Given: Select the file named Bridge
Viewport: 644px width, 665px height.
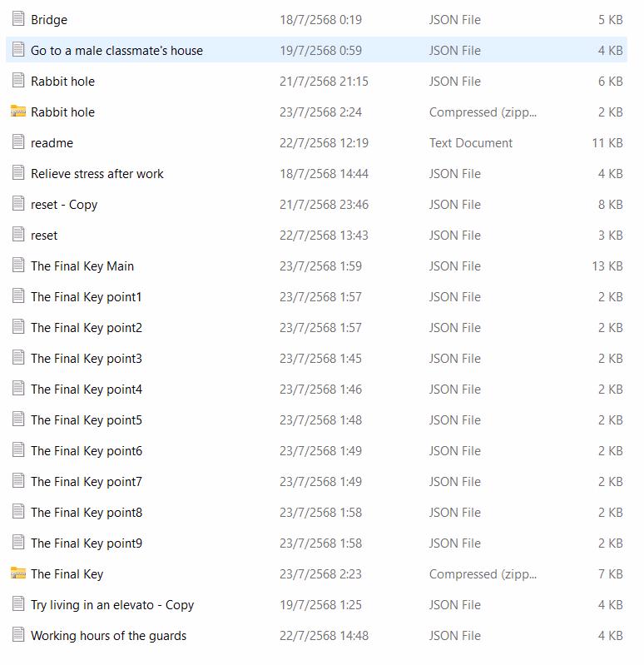Looking at the screenshot, I should (49, 20).
